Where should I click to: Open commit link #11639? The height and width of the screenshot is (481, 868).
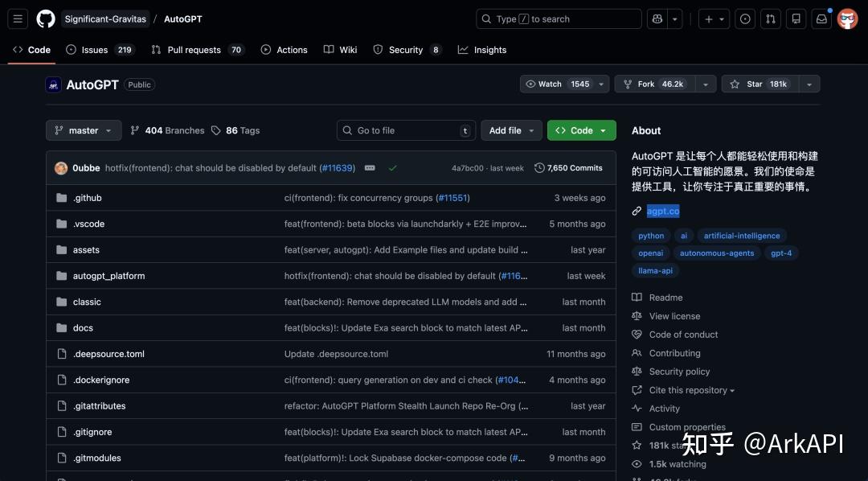pyautogui.click(x=337, y=168)
